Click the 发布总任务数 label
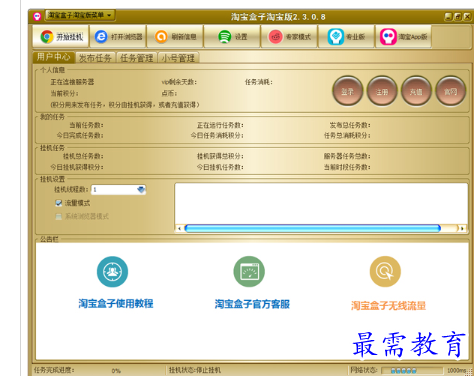Viewport: 474px width, 376px height. click(350, 125)
